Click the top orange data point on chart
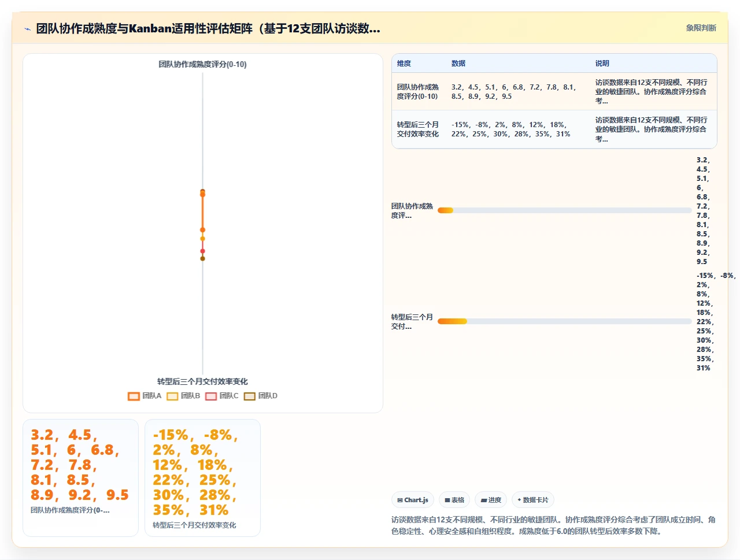The height and width of the screenshot is (560, 740). click(x=202, y=194)
